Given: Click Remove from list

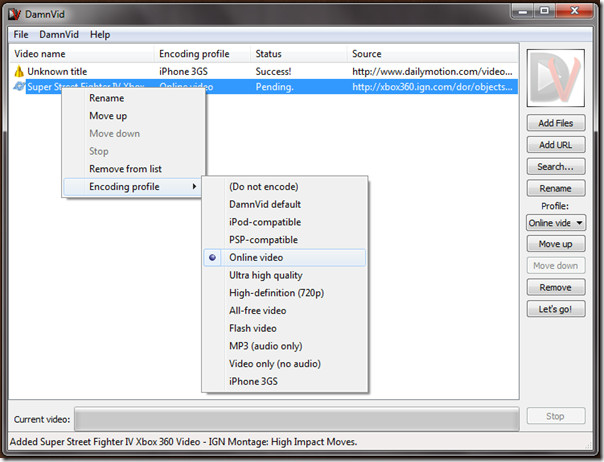Looking at the screenshot, I should click(x=133, y=169).
